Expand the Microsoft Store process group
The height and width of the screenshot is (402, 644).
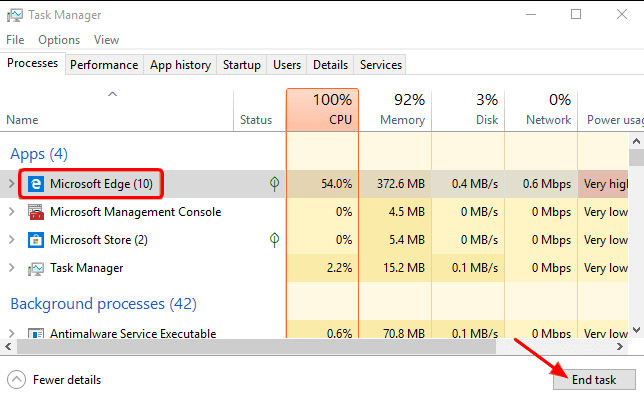point(12,240)
